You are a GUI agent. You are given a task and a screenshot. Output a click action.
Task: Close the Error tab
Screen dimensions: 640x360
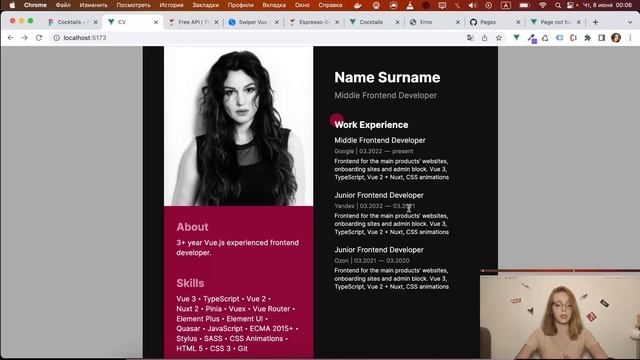point(458,22)
